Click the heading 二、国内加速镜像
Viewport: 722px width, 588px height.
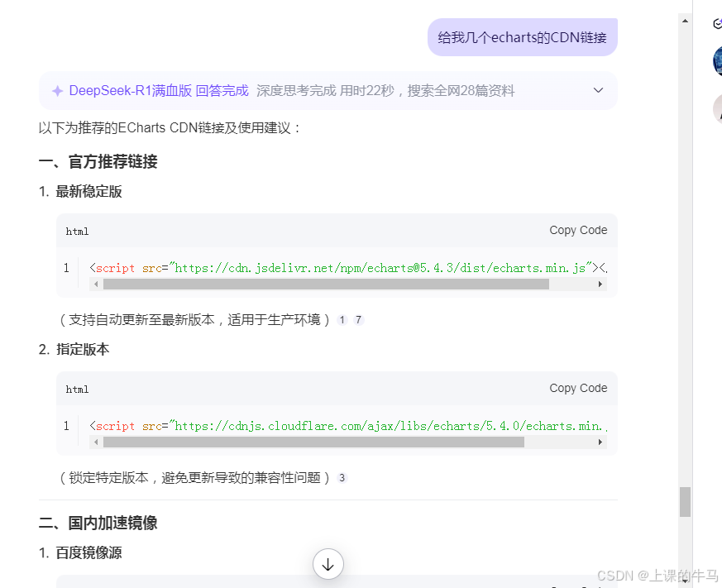tap(98, 523)
